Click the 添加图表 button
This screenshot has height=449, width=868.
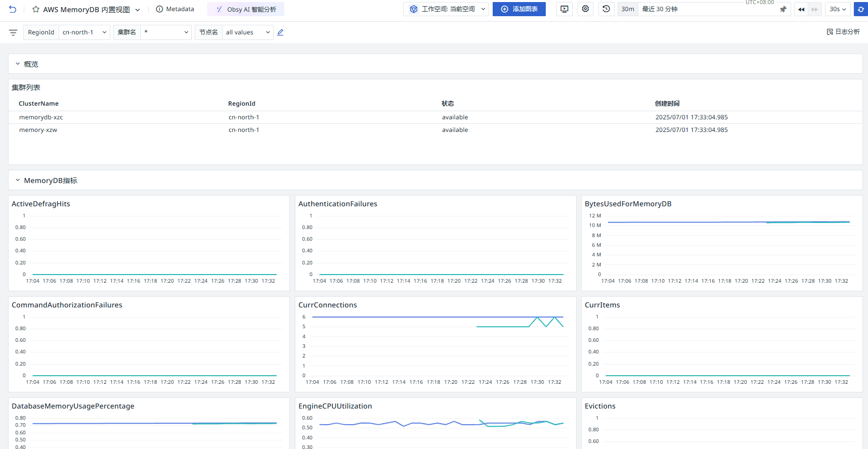point(519,9)
